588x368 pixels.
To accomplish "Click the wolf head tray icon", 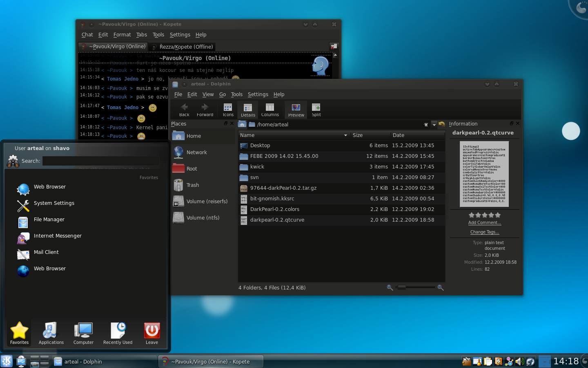I will (530, 361).
